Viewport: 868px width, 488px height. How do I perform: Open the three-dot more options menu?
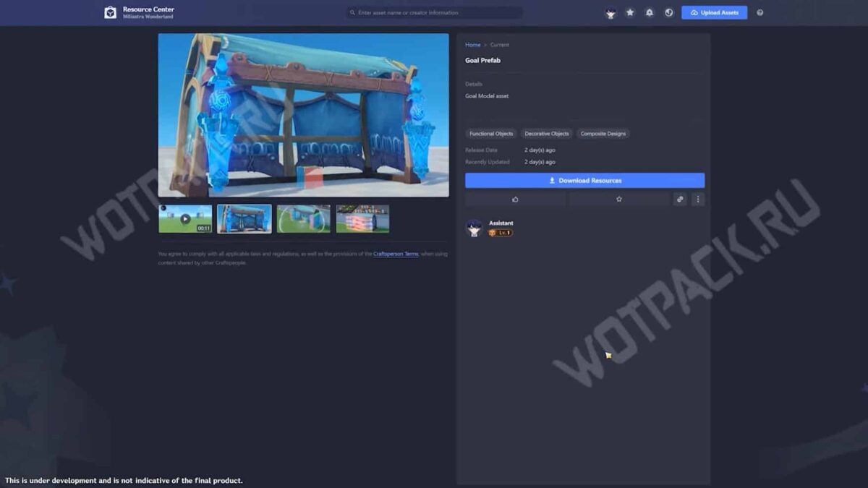tap(697, 200)
